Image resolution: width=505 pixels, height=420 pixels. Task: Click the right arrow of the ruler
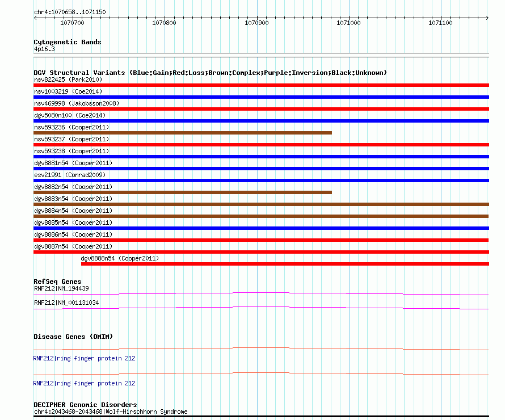point(487,18)
